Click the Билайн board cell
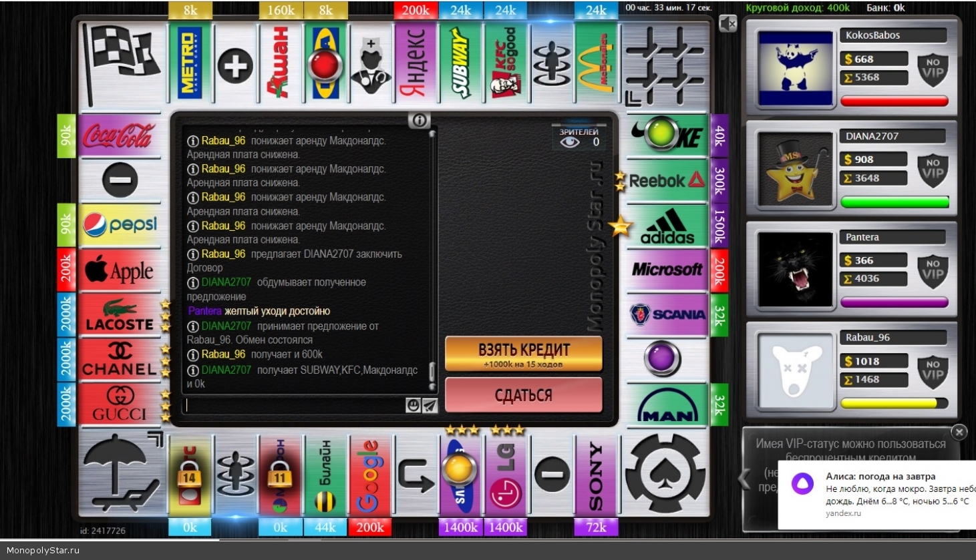976x560 pixels. (x=325, y=476)
